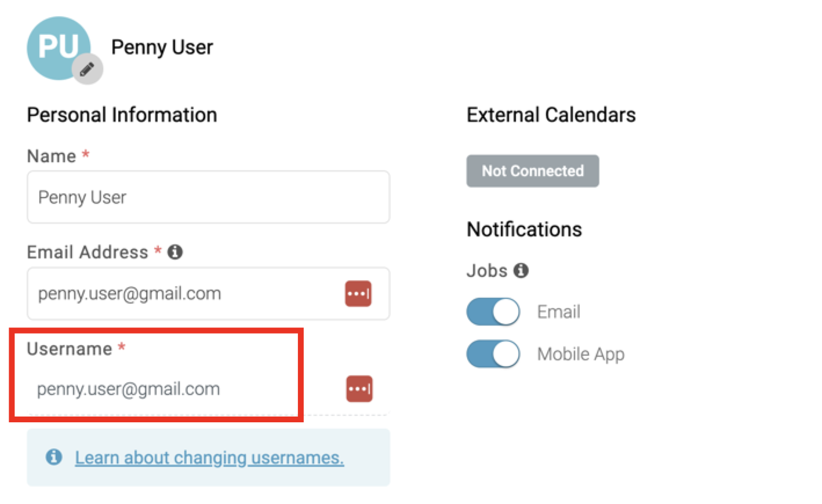Click the PU profile avatar circle
The width and height of the screenshot is (822, 504).
(59, 48)
